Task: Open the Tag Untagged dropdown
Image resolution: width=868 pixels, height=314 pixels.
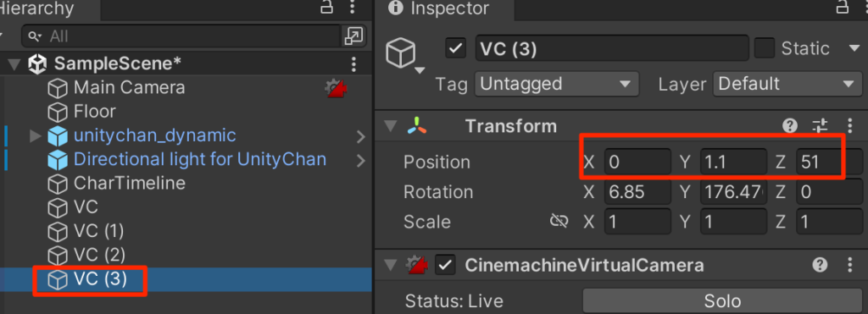Action: point(557,84)
